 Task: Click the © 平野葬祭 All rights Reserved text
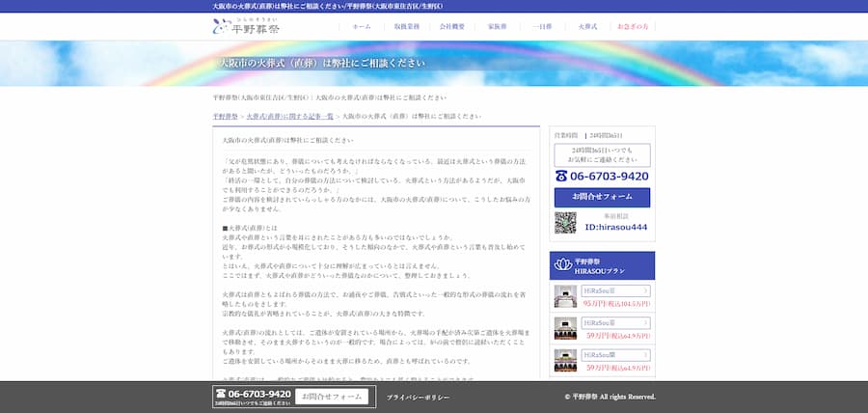610,397
